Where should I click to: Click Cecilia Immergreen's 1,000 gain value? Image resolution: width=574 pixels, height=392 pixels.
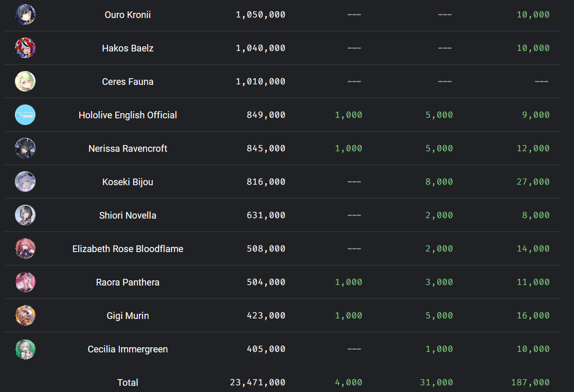point(439,349)
